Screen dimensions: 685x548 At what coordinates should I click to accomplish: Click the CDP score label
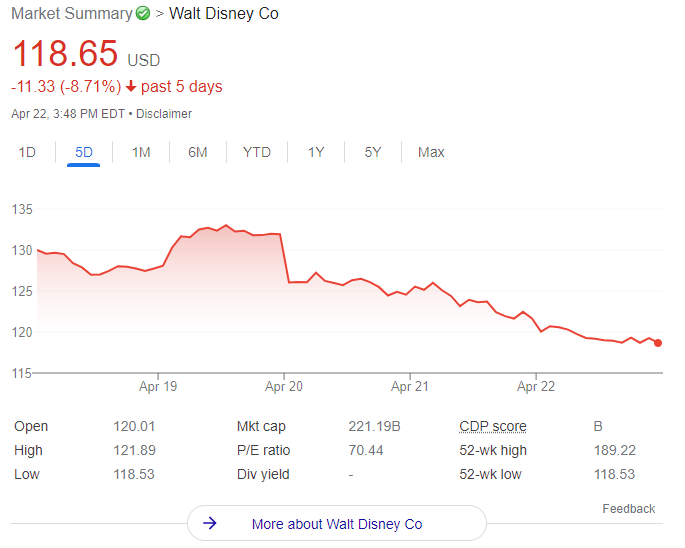click(493, 426)
